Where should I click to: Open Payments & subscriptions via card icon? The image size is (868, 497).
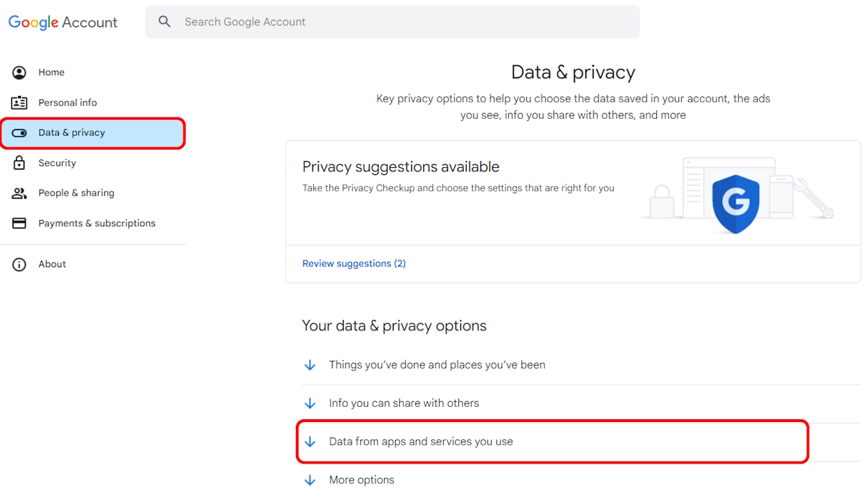[19, 223]
